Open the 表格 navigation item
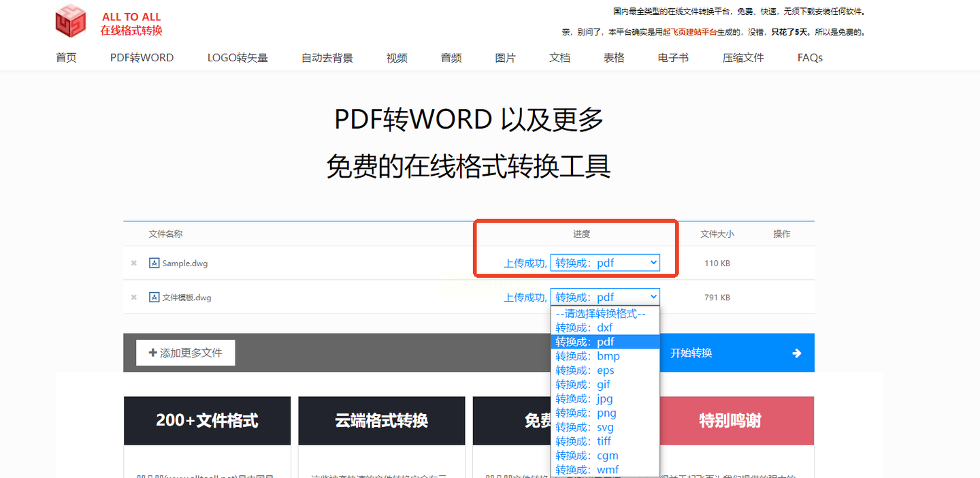Screen dimensions: 980x478 (x=614, y=58)
